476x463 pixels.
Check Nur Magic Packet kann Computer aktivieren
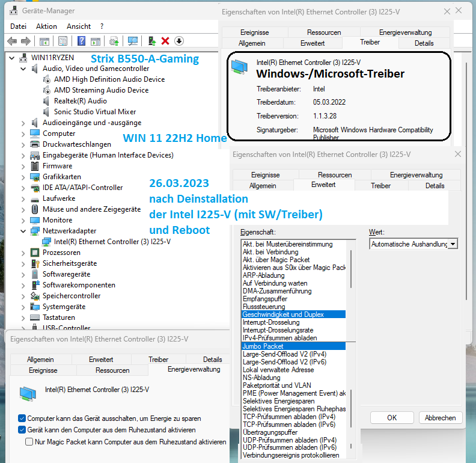coord(29,441)
